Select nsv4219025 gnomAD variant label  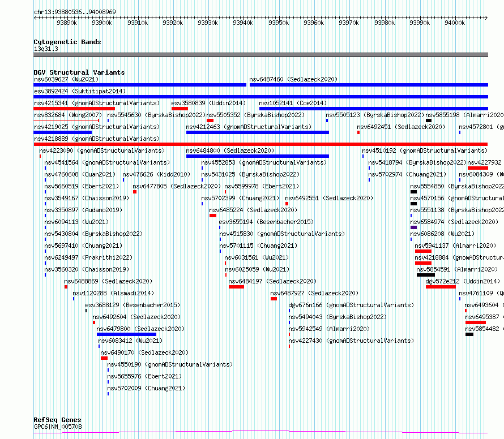coord(97,127)
